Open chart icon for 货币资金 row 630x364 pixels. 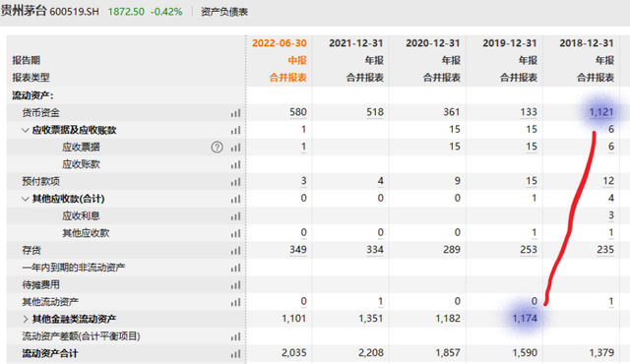[x=236, y=113]
